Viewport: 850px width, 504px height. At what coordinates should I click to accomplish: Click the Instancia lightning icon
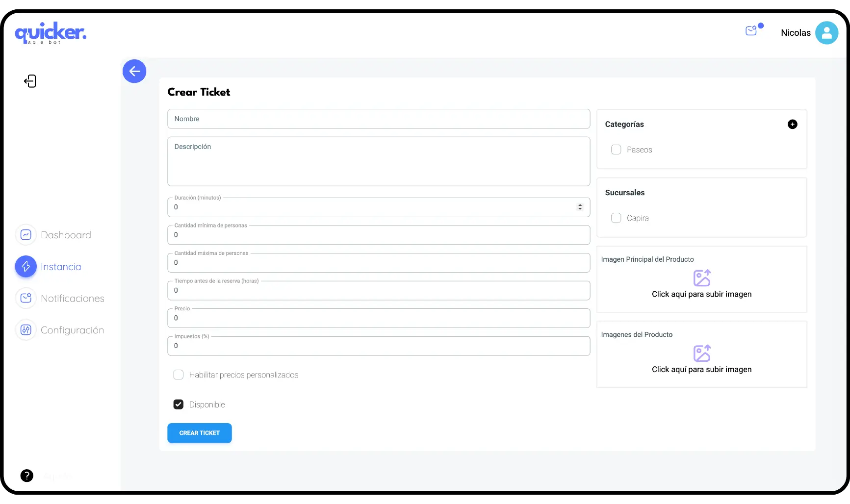[x=26, y=267]
